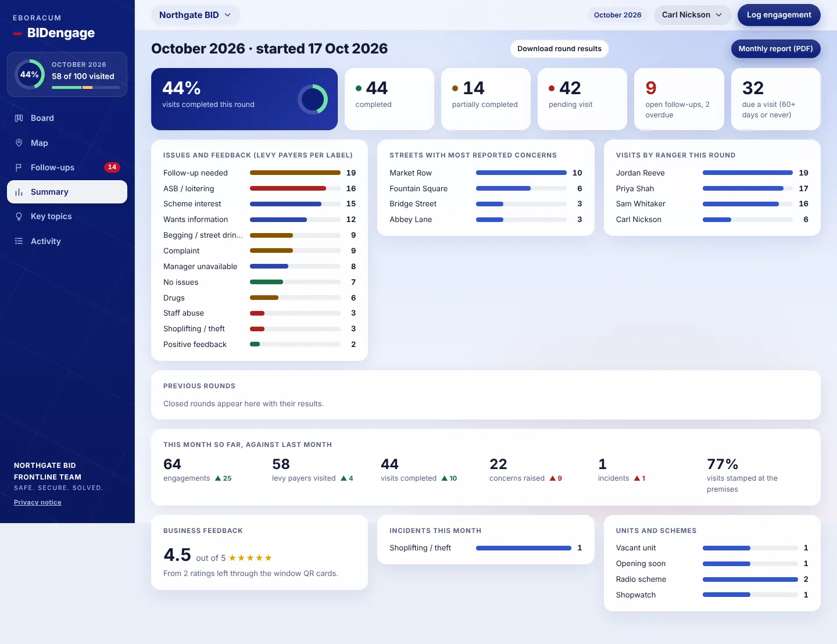The image size is (837, 644).
Task: Click the Radio scheme row
Action: [712, 579]
